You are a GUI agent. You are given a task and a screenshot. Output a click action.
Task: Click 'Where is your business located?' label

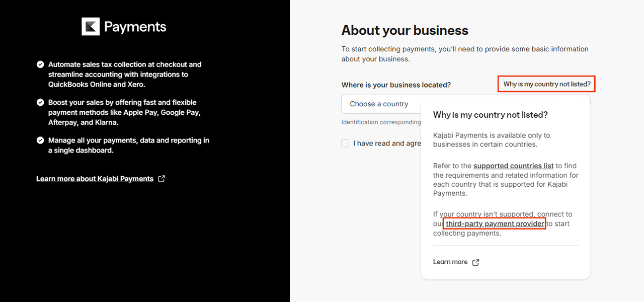pos(396,85)
